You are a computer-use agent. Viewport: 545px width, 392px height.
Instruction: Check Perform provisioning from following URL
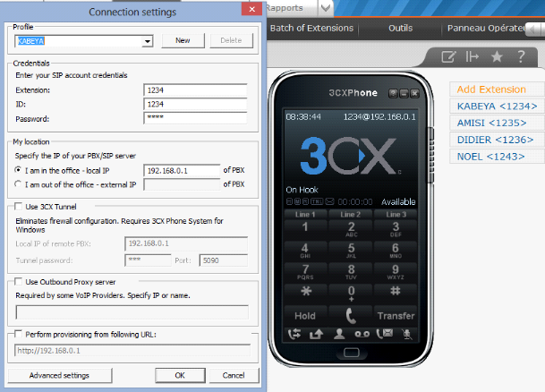[x=19, y=334]
